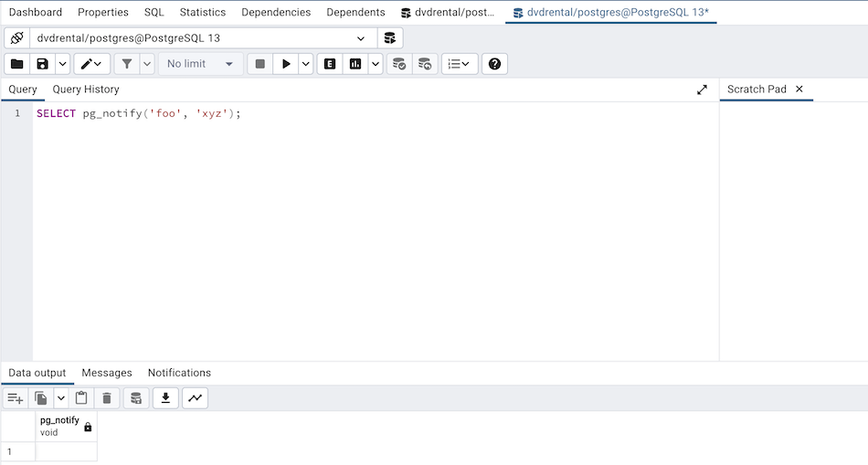Click the Commit transaction database icon

(x=399, y=64)
